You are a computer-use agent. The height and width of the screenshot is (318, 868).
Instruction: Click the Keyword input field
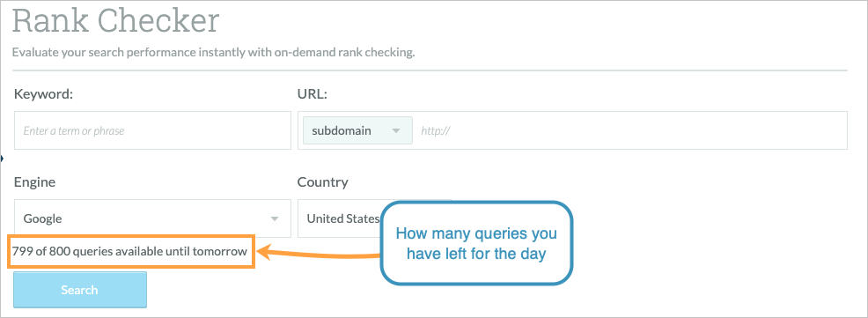pyautogui.click(x=152, y=130)
